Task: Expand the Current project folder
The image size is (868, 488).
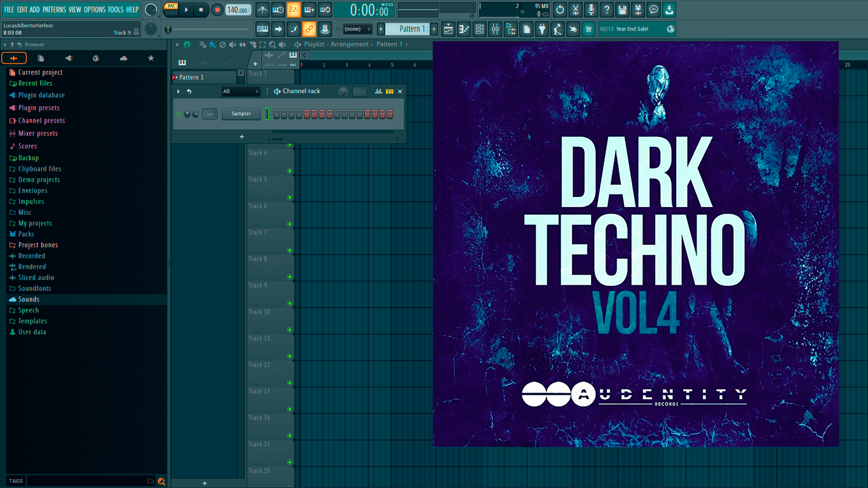Action: [x=41, y=72]
